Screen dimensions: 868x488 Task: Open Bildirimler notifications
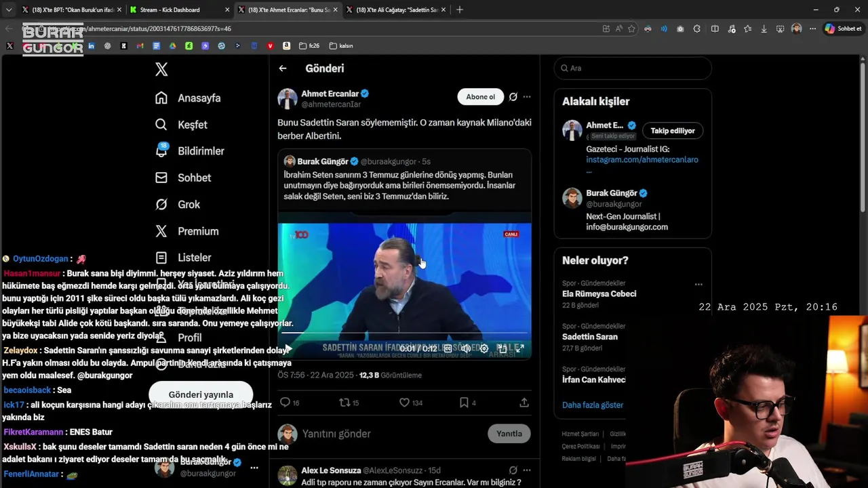tap(189, 151)
